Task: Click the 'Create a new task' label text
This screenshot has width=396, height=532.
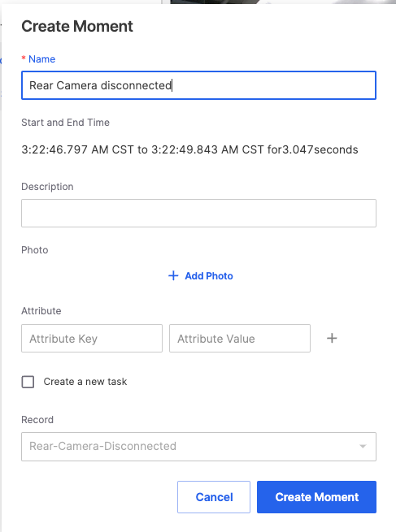Action: tap(85, 382)
